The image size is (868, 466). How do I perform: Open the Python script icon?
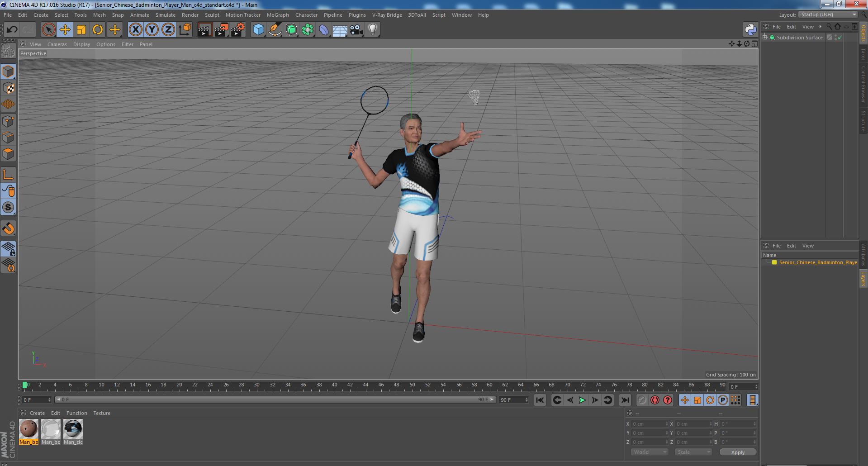coord(750,30)
